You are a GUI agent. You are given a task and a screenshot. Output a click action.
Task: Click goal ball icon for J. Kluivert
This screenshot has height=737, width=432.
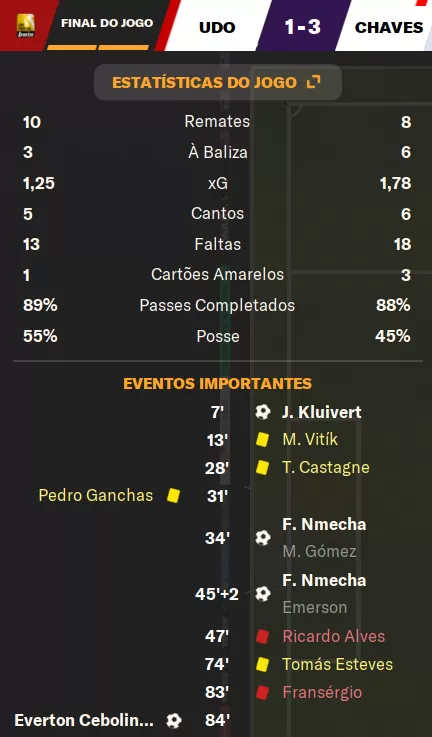coord(263,412)
